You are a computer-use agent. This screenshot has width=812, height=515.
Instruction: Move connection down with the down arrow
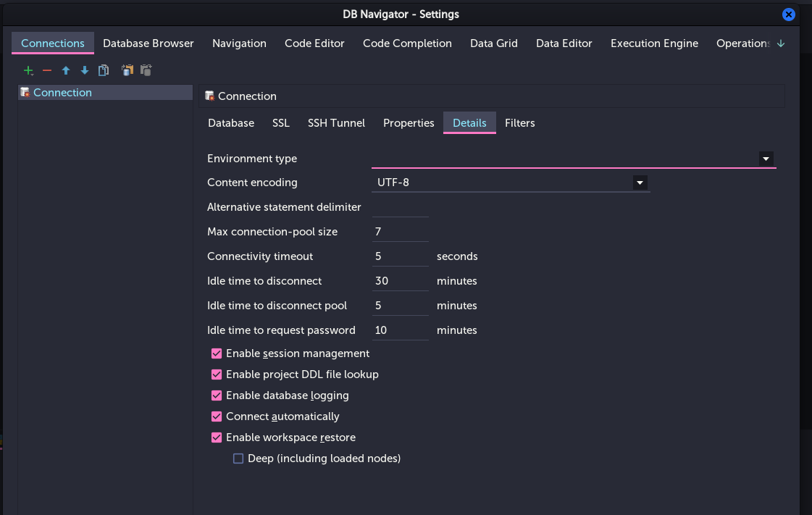point(84,70)
